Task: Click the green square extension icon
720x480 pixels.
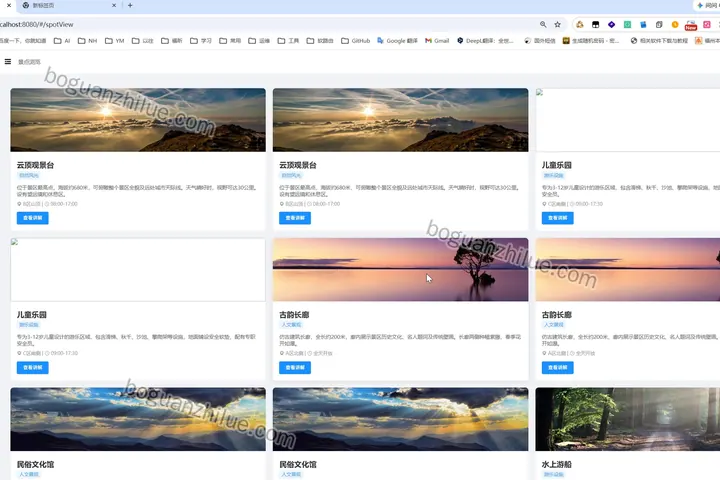Action: point(627,24)
